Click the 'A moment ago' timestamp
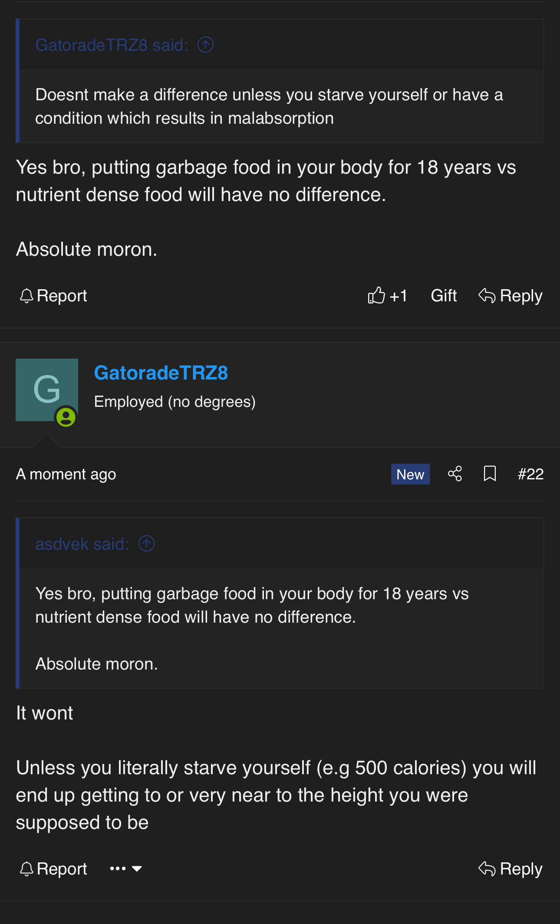Screen dimensions: 560x924 tap(66, 474)
